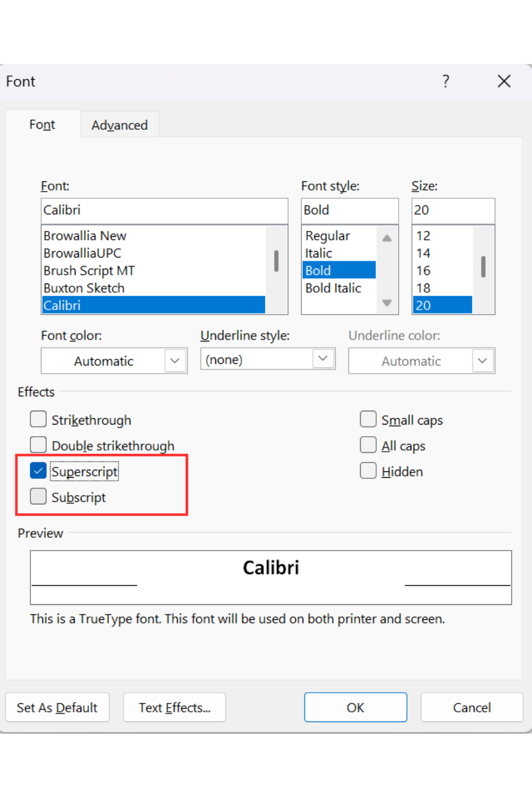Enable the Small caps option
This screenshot has width=532, height=798.
coord(368,419)
